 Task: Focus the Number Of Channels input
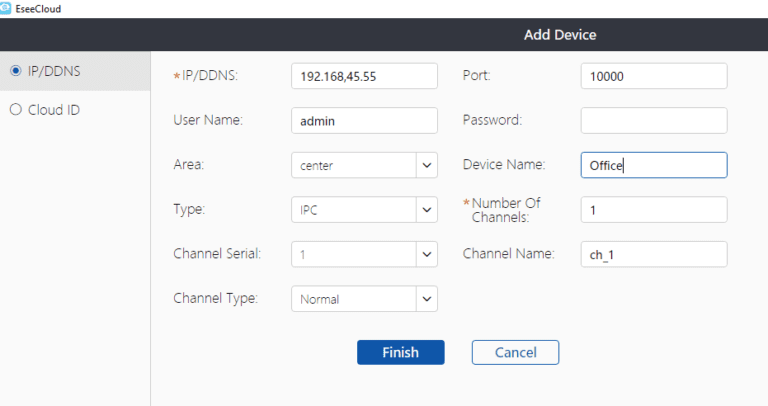coord(653,209)
